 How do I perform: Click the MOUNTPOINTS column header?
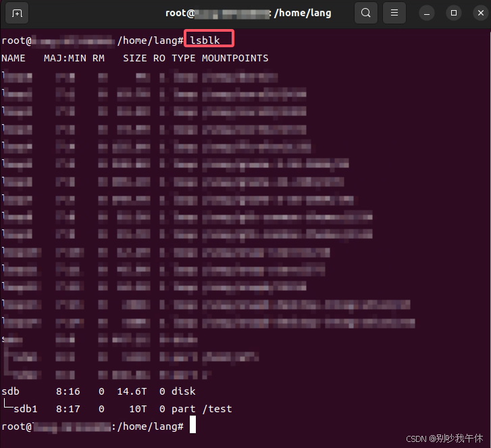(x=235, y=58)
